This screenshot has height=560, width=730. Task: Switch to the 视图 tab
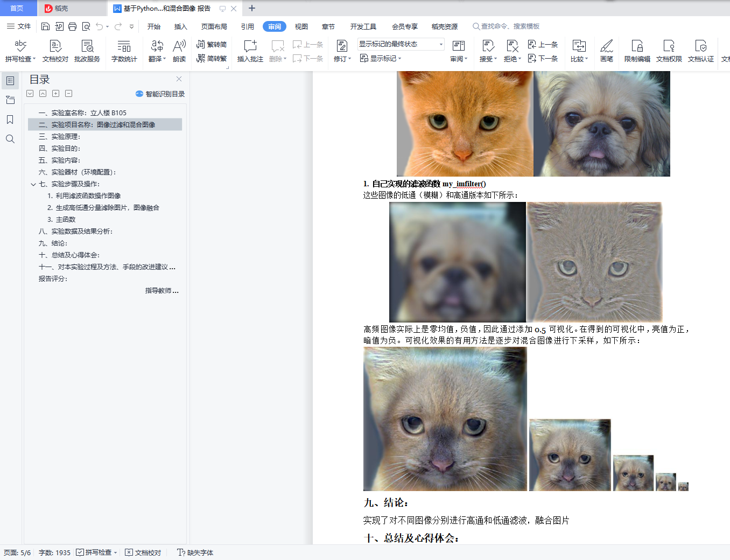coord(301,26)
